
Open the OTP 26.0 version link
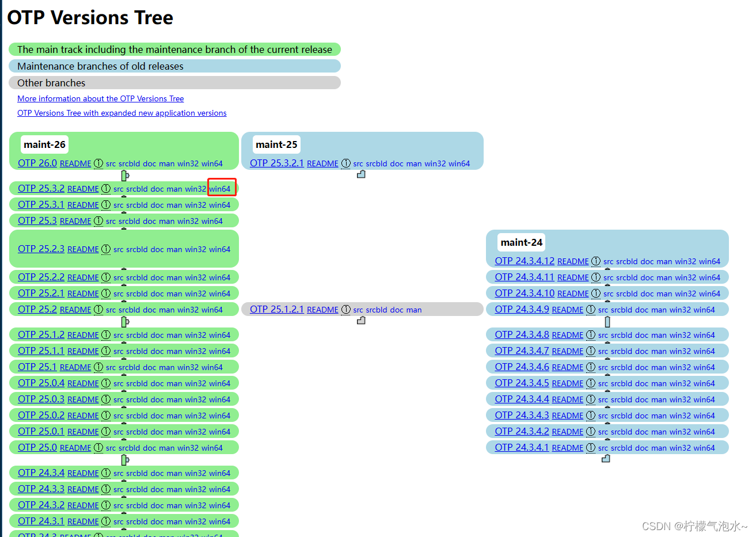pyautogui.click(x=37, y=163)
